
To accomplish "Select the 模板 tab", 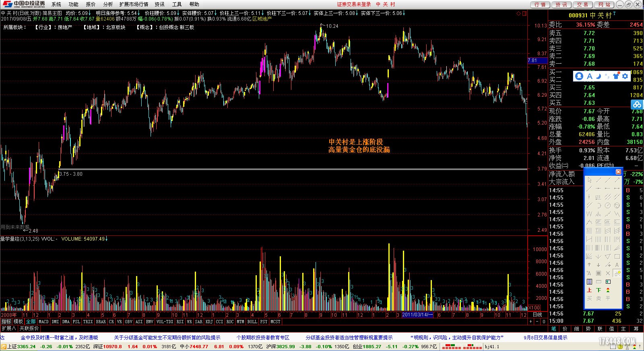I will (x=19, y=322).
